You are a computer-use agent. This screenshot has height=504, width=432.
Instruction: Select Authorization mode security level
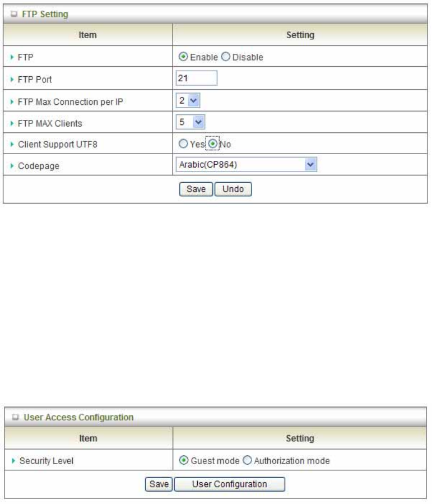[247, 460]
